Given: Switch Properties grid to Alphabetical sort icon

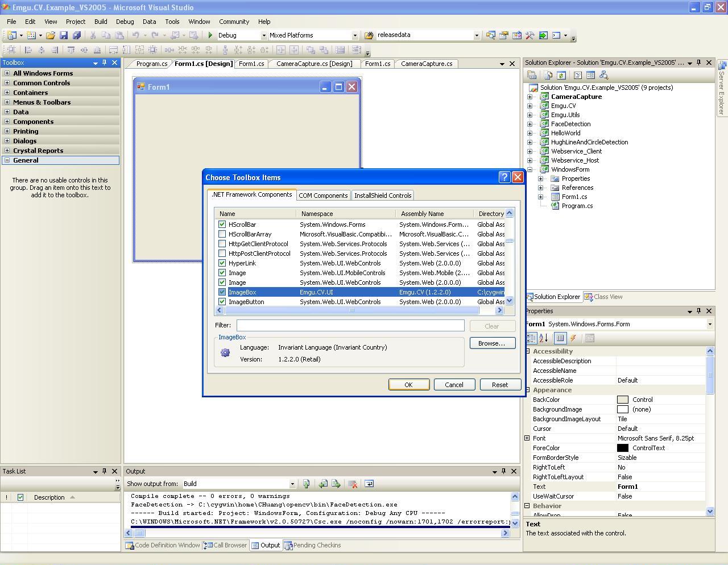Looking at the screenshot, I should (544, 338).
